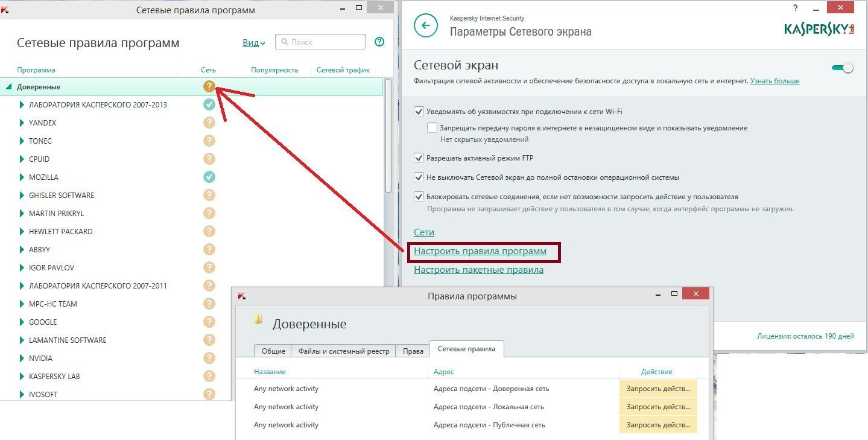Switch to Файлы и системный реестр tab
The image size is (868, 440).
pos(344,351)
